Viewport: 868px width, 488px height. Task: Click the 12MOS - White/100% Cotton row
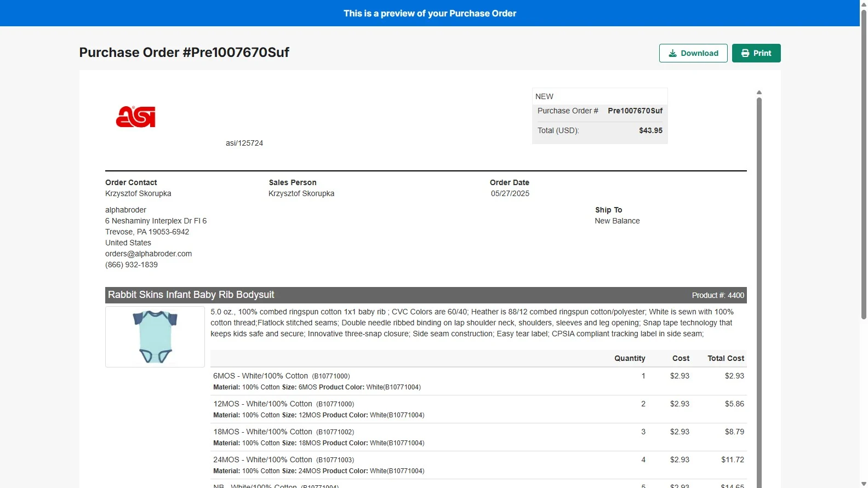[x=478, y=409]
